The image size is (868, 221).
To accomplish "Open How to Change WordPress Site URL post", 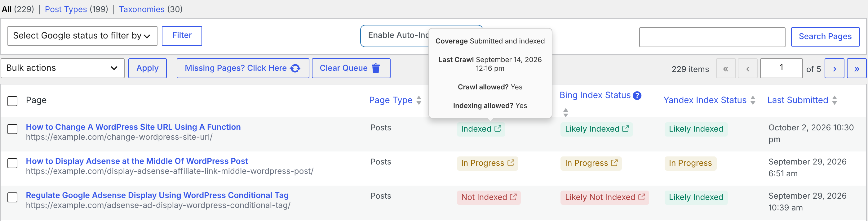I will tap(133, 127).
